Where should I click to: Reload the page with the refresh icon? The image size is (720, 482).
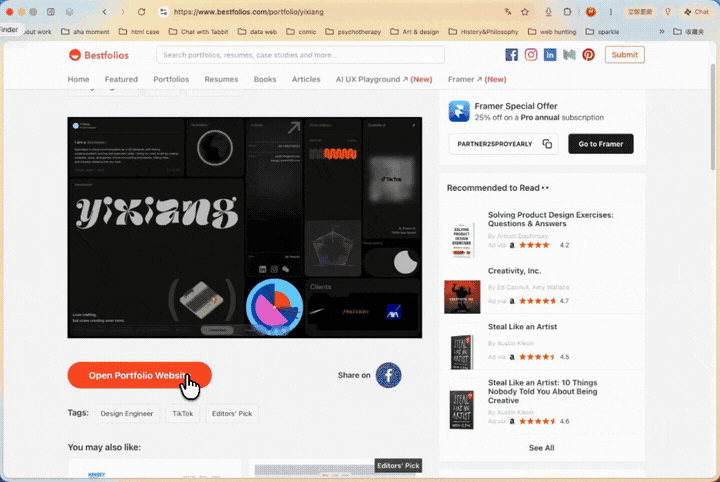coord(141,12)
